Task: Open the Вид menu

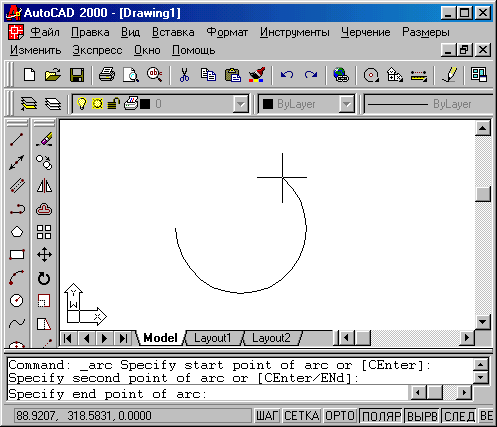Action: coord(130,32)
